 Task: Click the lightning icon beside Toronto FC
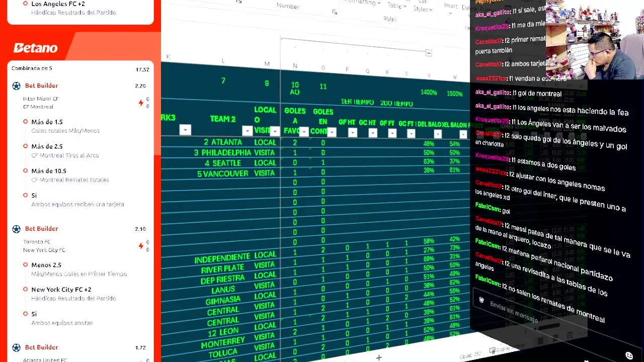tap(141, 246)
